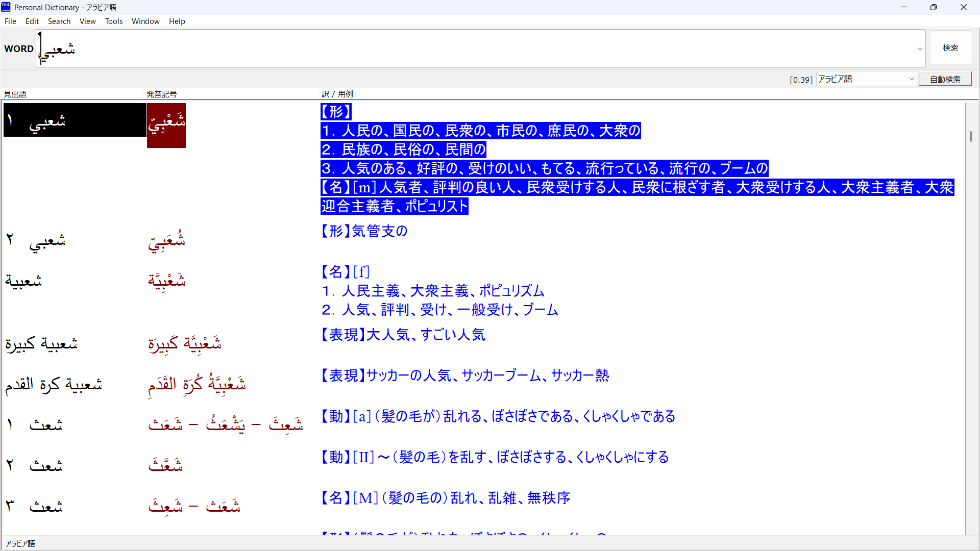Select the highlighted entry شعبي ١
This screenshot has height=551, width=980.
pos(75,120)
